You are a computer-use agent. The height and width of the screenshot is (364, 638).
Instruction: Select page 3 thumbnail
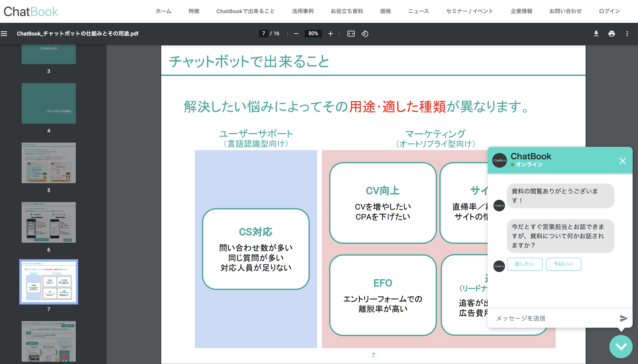(x=49, y=54)
